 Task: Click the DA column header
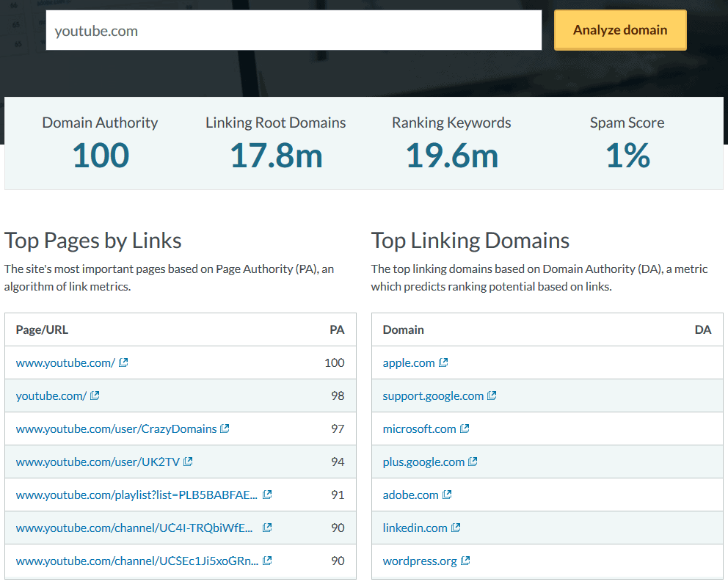pyautogui.click(x=703, y=330)
